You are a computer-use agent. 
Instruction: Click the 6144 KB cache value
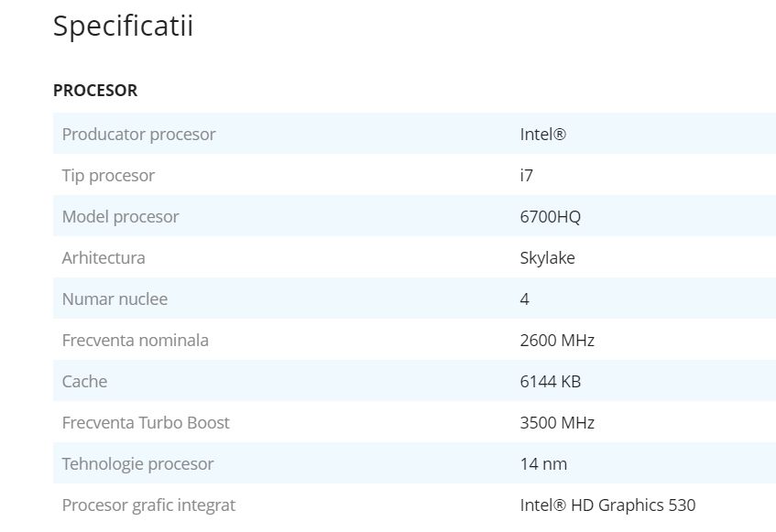pos(550,382)
